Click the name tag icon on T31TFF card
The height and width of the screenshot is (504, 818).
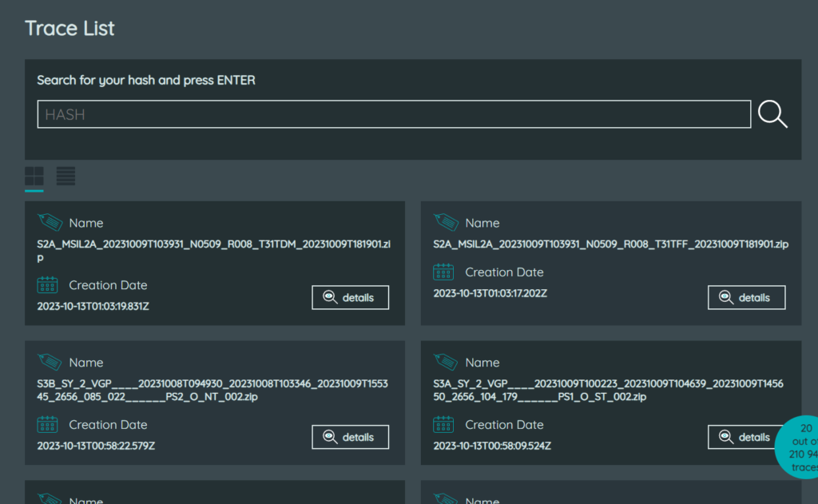coord(444,223)
